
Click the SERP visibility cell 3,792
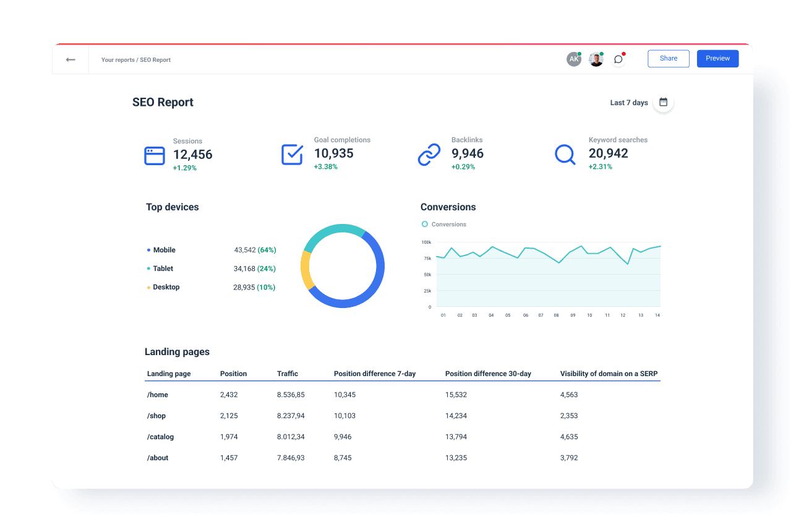point(569,458)
